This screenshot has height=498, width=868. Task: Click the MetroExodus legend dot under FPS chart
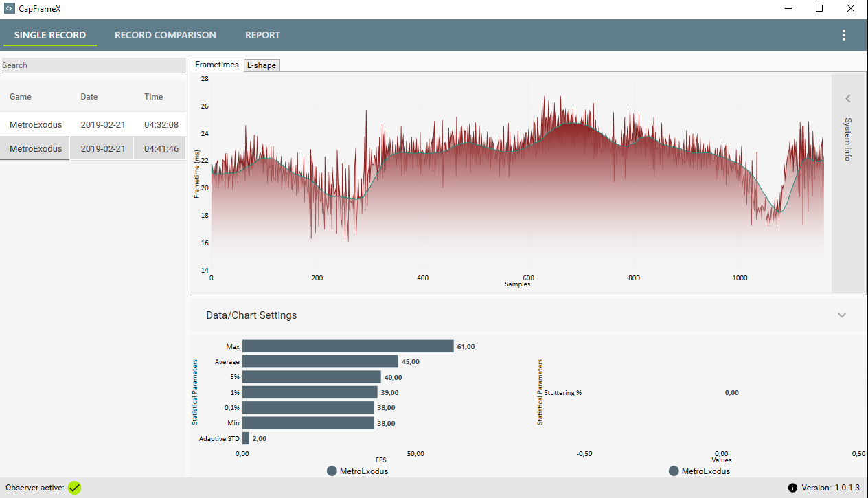(x=332, y=471)
